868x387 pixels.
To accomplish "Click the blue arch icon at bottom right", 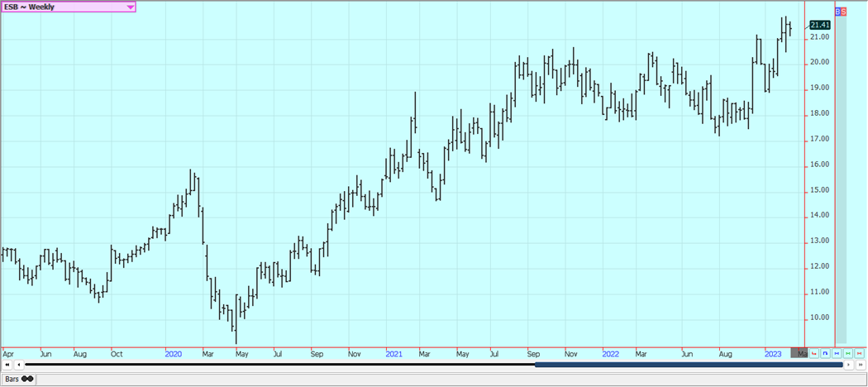I will 826,354.
